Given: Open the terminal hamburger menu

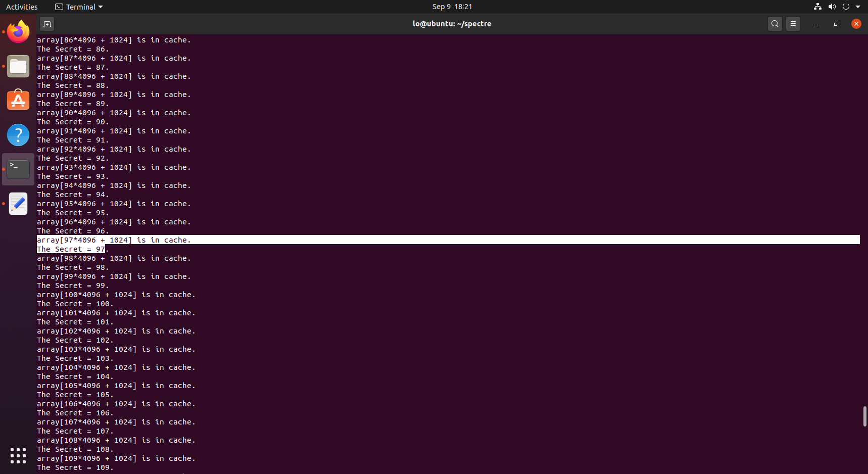Looking at the screenshot, I should pyautogui.click(x=793, y=24).
